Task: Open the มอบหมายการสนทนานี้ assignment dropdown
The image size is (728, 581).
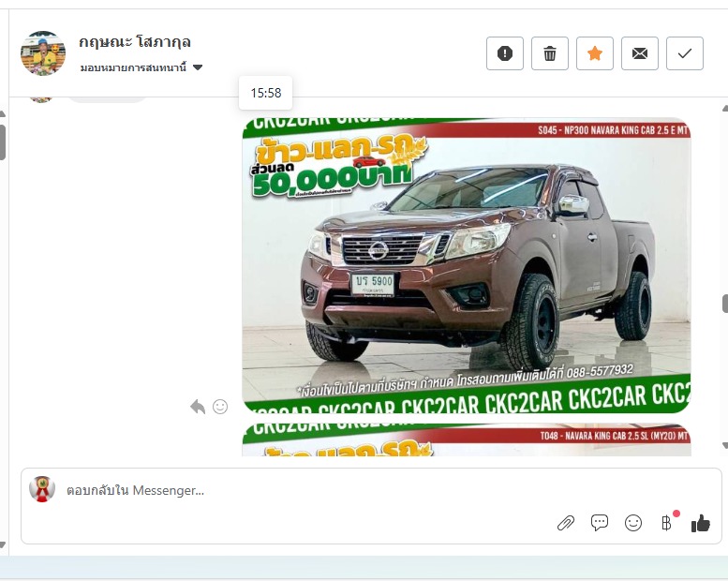Action: point(141,67)
